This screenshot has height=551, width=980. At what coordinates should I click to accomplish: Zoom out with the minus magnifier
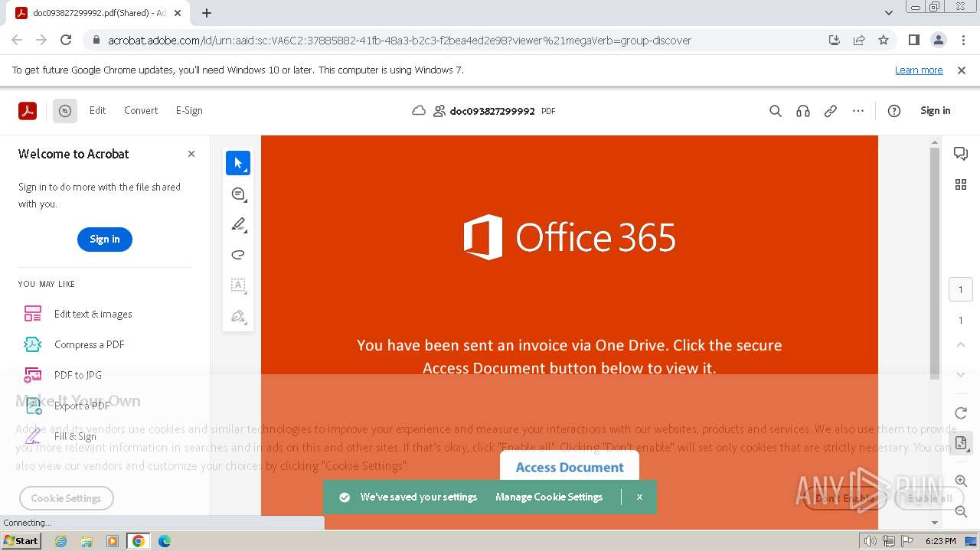[x=961, y=511]
